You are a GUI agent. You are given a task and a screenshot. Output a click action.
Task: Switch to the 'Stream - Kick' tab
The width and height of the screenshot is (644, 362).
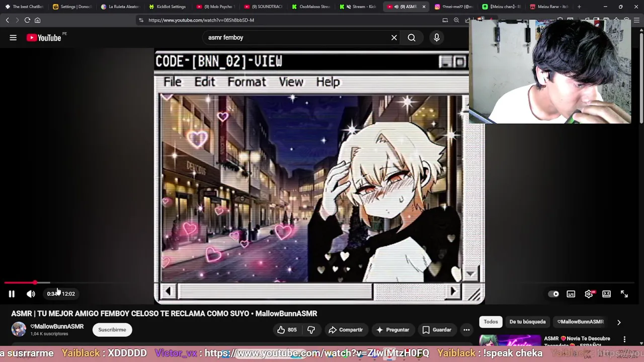click(359, 7)
